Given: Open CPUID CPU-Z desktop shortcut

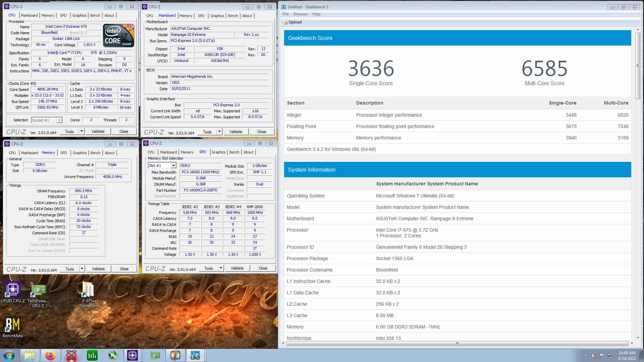Looking at the screenshot, I should (x=13, y=292).
